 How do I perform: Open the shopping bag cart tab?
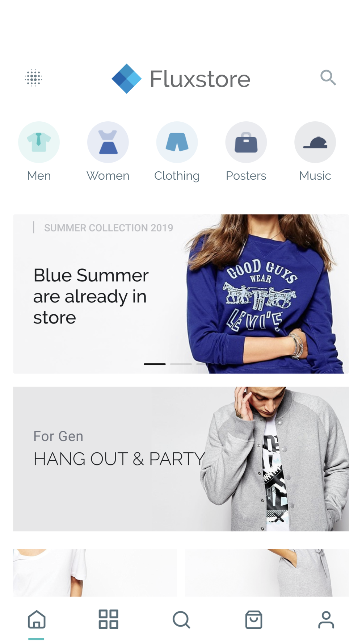(254, 619)
